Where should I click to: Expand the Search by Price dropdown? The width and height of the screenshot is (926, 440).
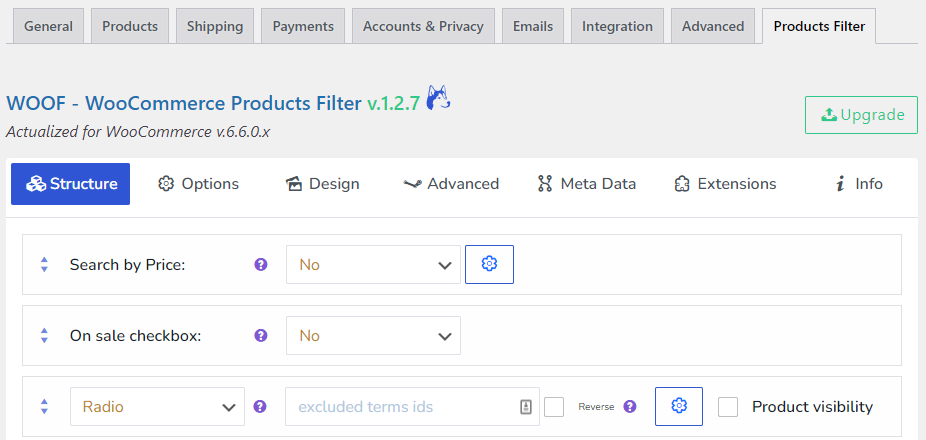(x=373, y=265)
